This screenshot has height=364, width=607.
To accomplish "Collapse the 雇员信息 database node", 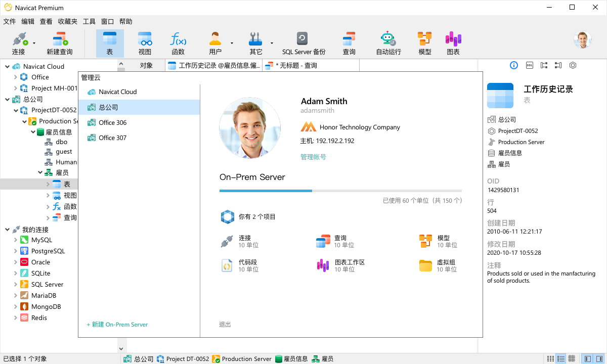I will (x=32, y=132).
